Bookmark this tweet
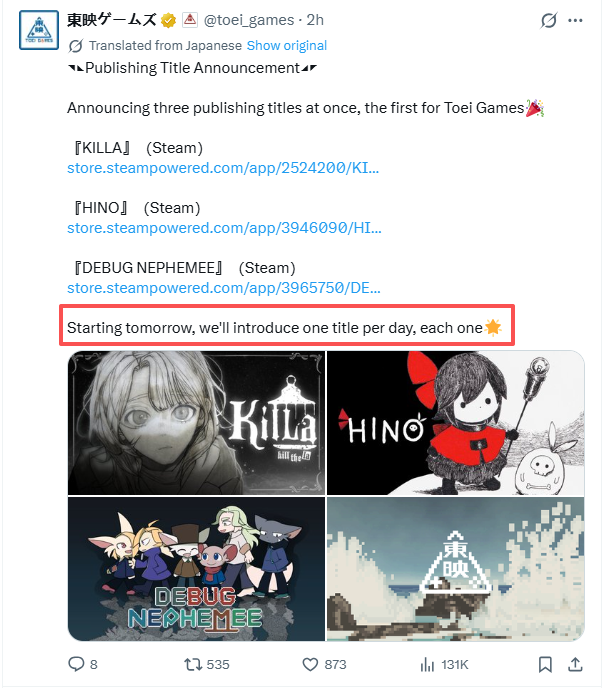This screenshot has height=688, width=603. [x=545, y=664]
